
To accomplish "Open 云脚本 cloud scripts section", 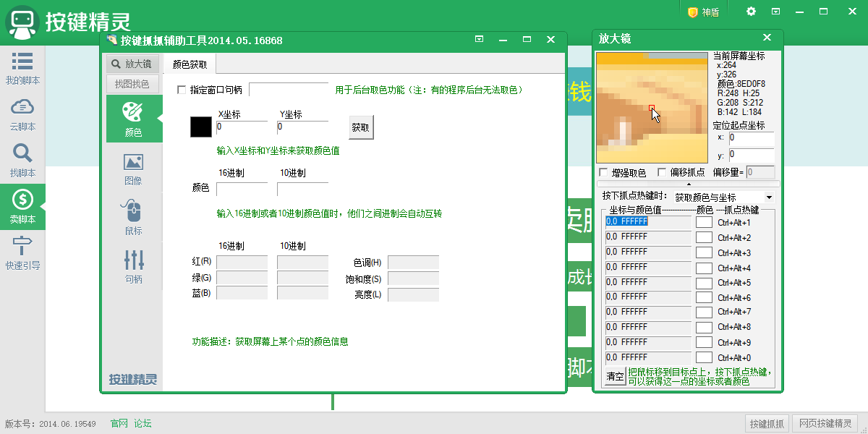I will click(22, 114).
